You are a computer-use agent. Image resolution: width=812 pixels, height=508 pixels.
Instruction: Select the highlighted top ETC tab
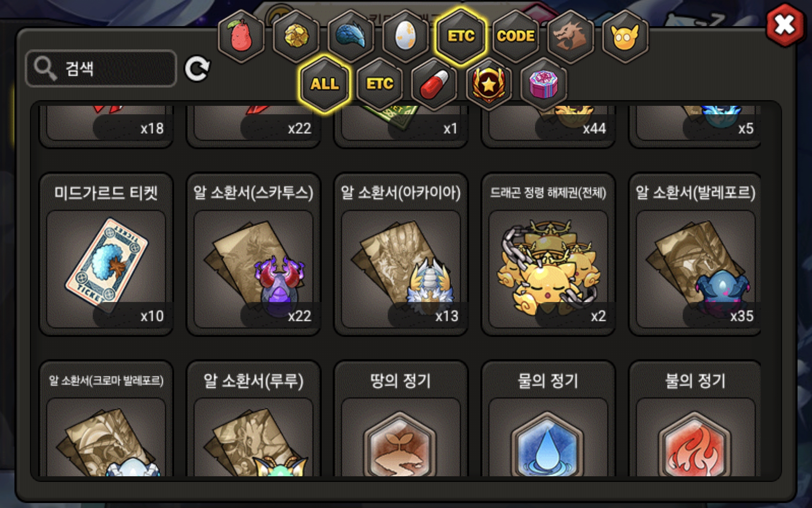pyautogui.click(x=461, y=36)
